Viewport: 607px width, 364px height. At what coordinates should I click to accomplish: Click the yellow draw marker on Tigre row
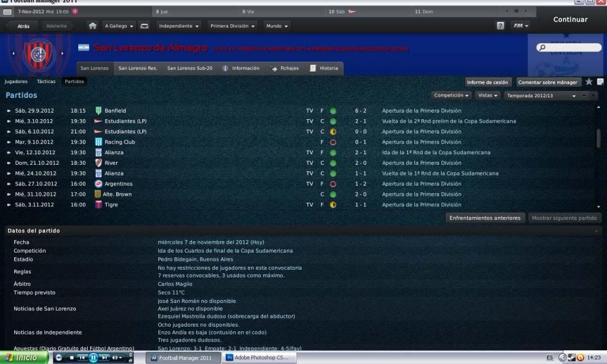333,205
